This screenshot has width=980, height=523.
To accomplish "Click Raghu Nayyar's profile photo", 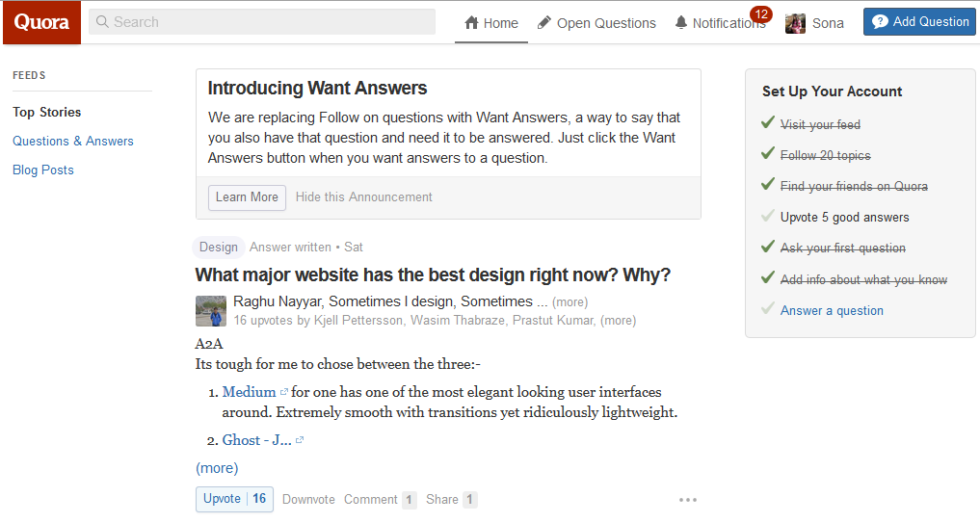I will [x=211, y=311].
